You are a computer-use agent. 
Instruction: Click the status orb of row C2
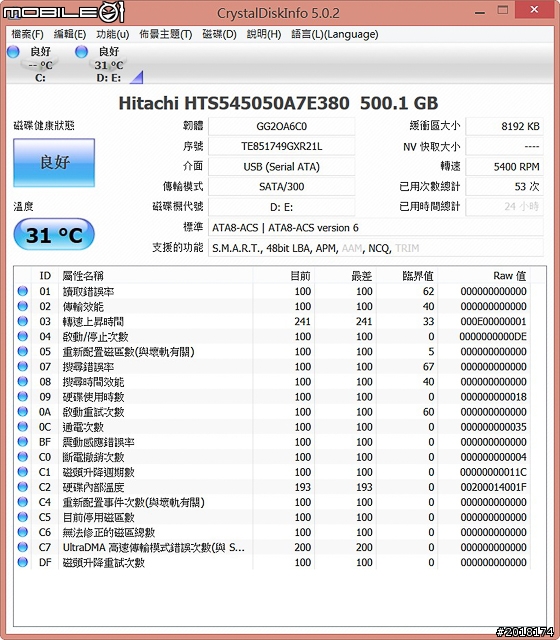(x=22, y=487)
